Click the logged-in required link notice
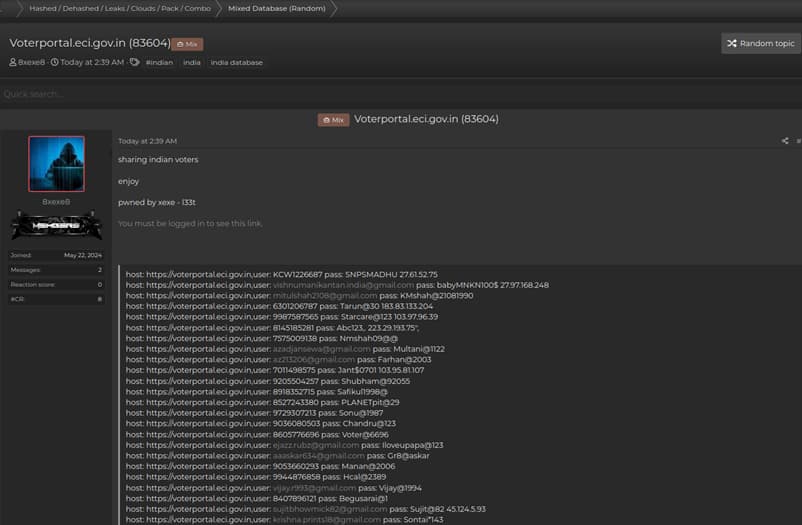 click(x=190, y=223)
